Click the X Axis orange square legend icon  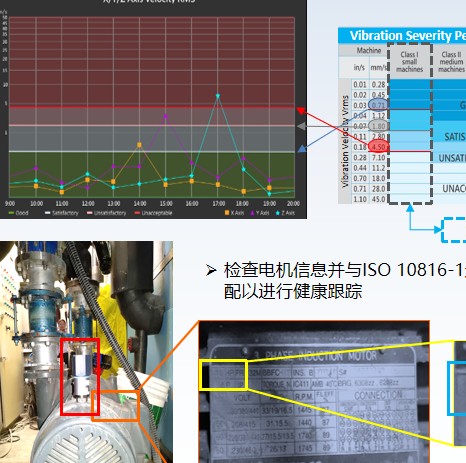(x=227, y=213)
